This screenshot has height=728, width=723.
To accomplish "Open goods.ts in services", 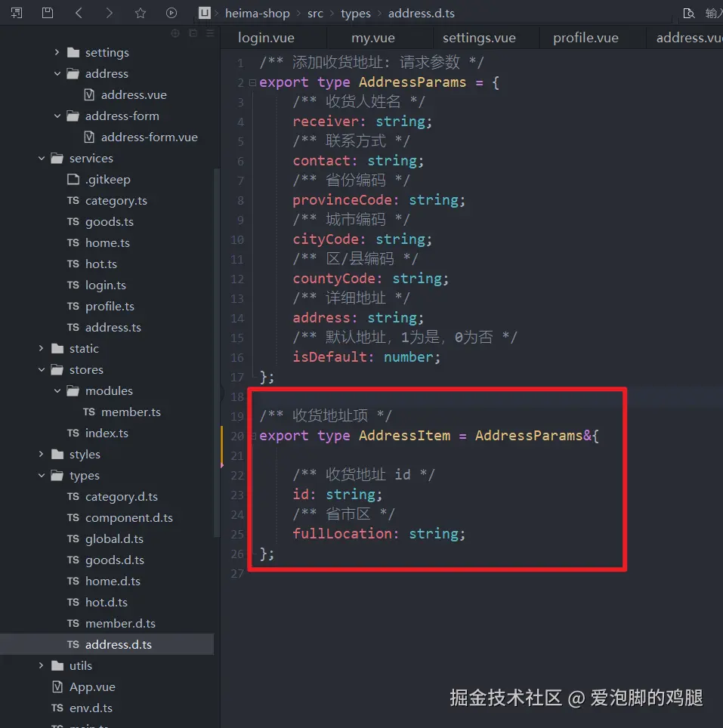I will point(110,222).
